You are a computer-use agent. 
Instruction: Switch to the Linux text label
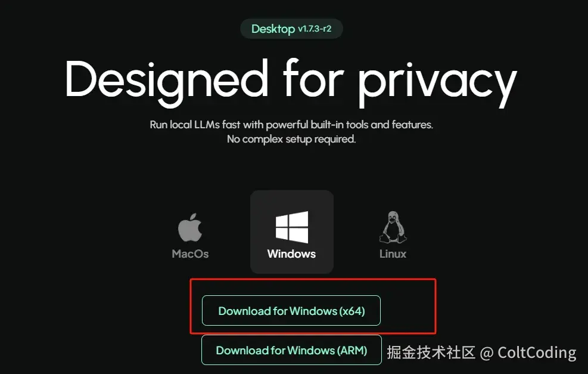click(x=393, y=254)
